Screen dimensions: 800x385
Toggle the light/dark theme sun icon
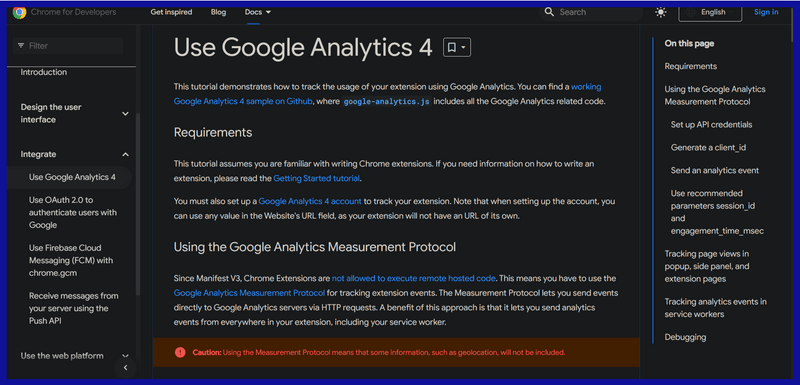pyautogui.click(x=661, y=12)
